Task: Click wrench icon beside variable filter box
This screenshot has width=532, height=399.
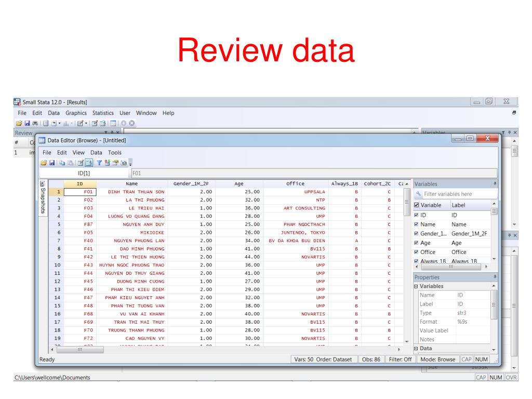Action: click(418, 194)
